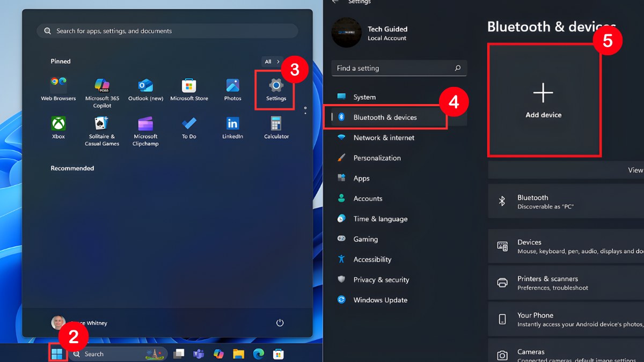Image resolution: width=644 pixels, height=362 pixels.
Task: Open Task View on the taskbar
Action: (x=179, y=354)
